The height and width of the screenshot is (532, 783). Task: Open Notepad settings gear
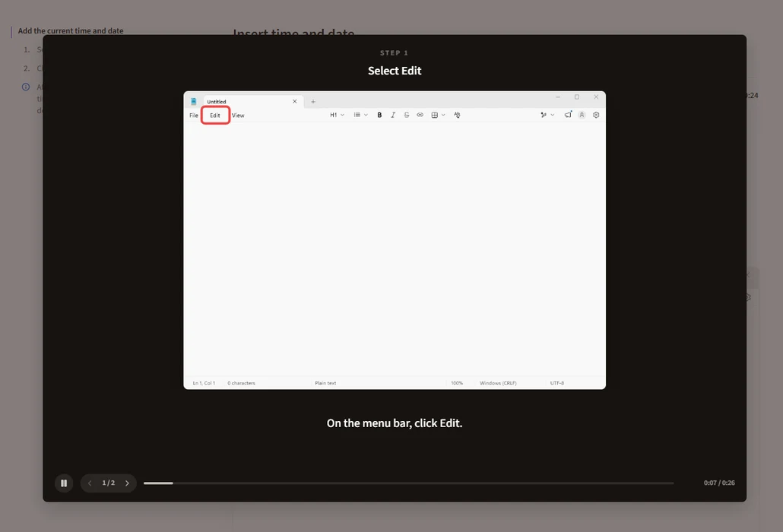[x=596, y=115]
